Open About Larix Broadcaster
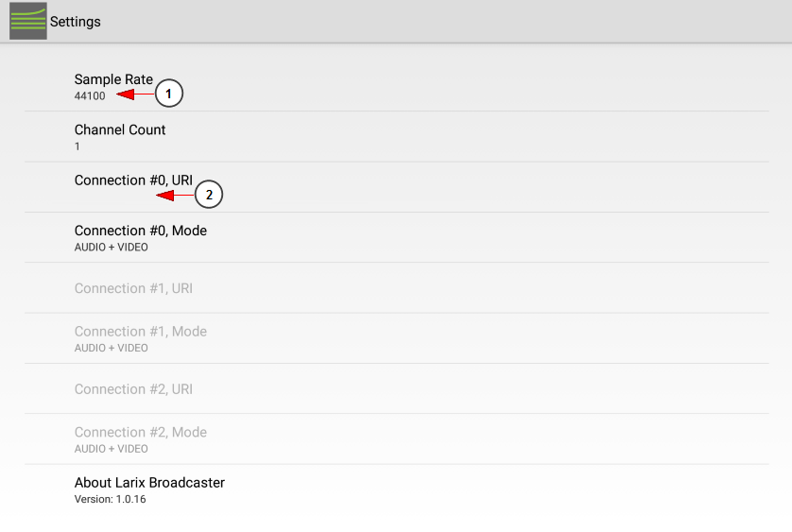This screenshot has height=532, width=792. (x=397, y=489)
